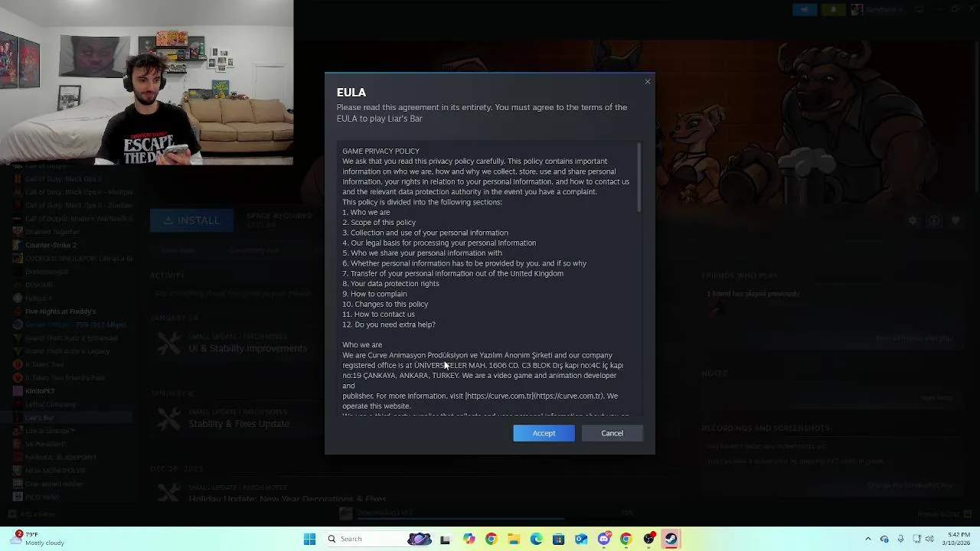Toggle favorite heart icon for Liar's Bar
The height and width of the screenshot is (551, 980).
pyautogui.click(x=955, y=220)
